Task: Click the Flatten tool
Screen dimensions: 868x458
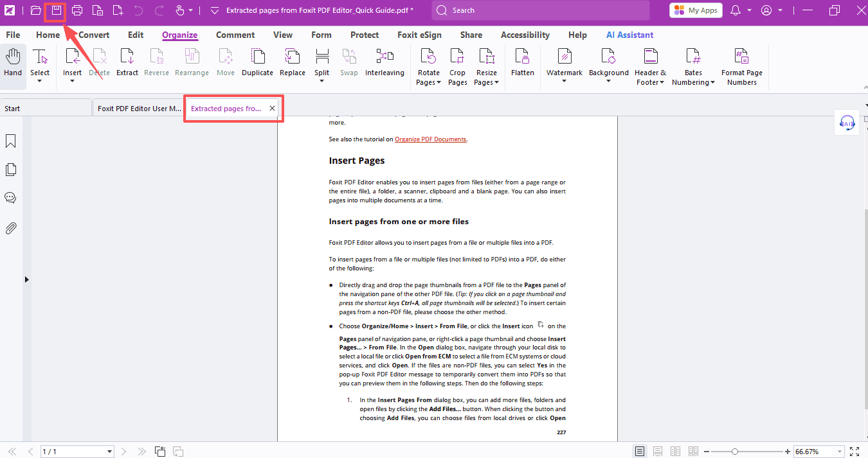Action: pyautogui.click(x=523, y=63)
